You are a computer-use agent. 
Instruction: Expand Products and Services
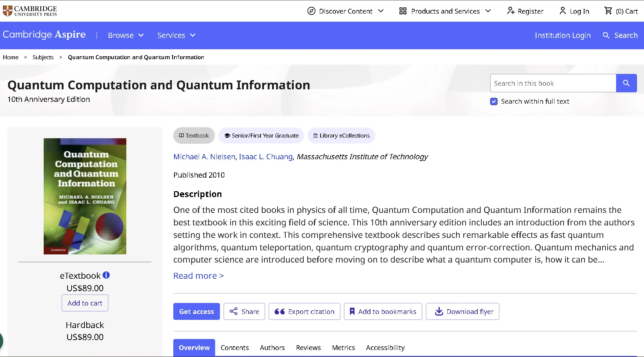(445, 11)
